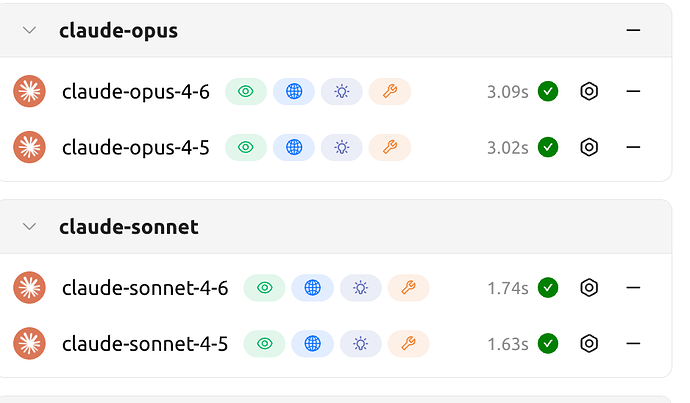Select the claude-sonnet-4-6 model name
This screenshot has width=690, height=403.
tap(145, 288)
